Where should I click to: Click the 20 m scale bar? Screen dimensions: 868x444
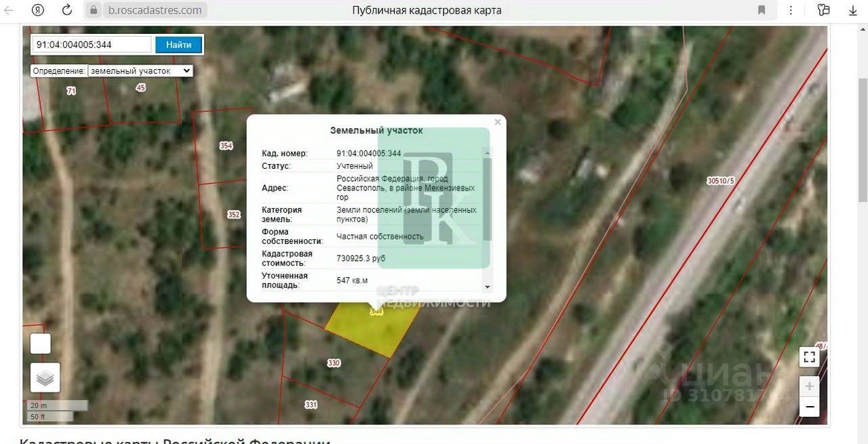(x=58, y=405)
